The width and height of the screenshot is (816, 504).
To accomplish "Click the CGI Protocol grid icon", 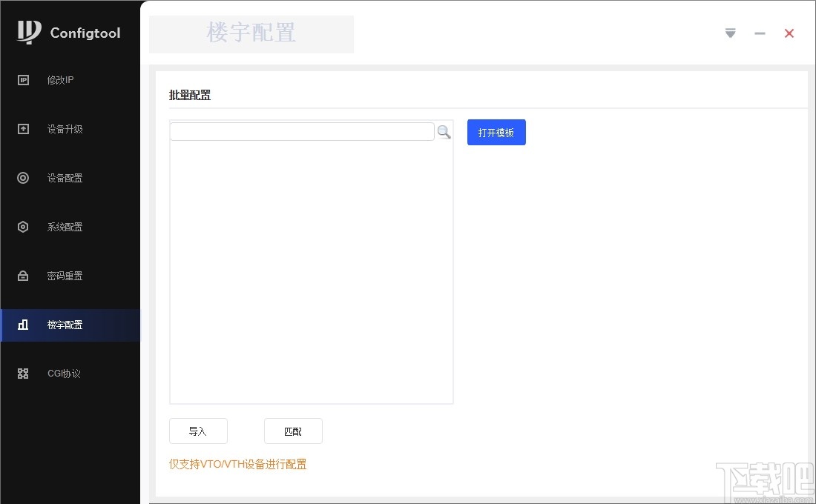I will pos(22,374).
